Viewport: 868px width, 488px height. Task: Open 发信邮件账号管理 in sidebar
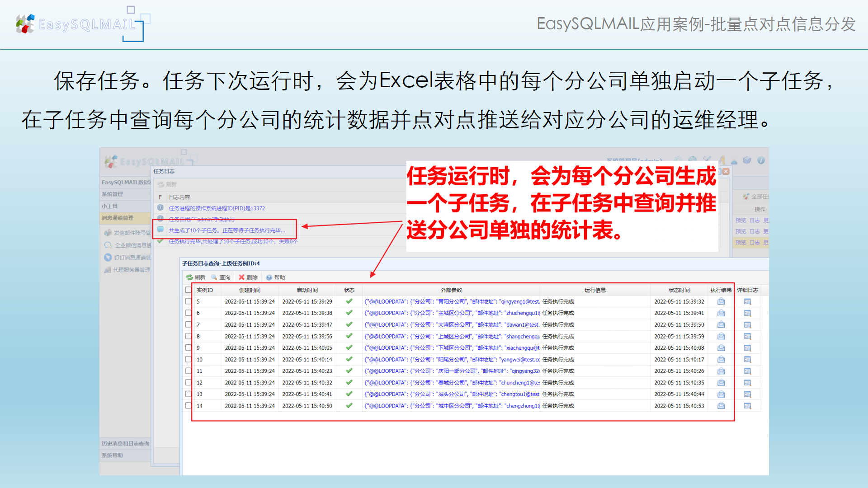(x=127, y=233)
